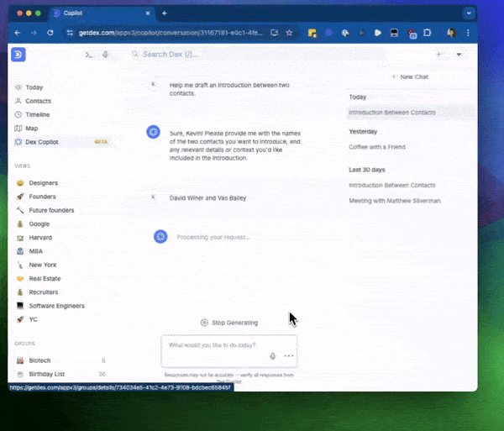Open the Founders view
The image size is (504, 431).
[42, 197]
